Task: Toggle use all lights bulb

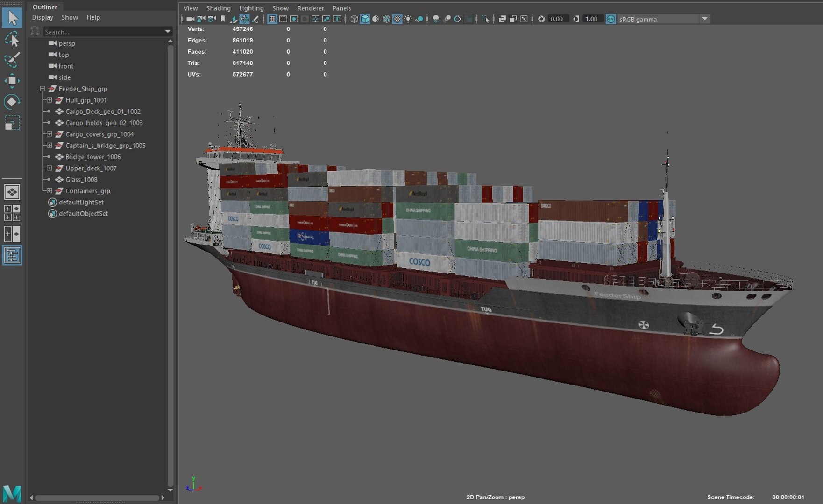Action: click(408, 19)
